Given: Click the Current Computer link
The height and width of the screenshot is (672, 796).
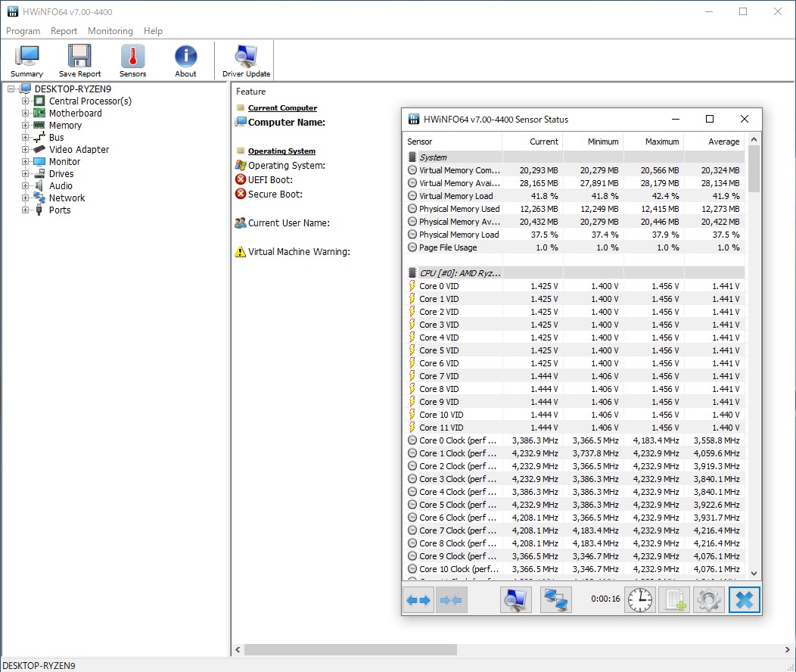Looking at the screenshot, I should point(282,107).
